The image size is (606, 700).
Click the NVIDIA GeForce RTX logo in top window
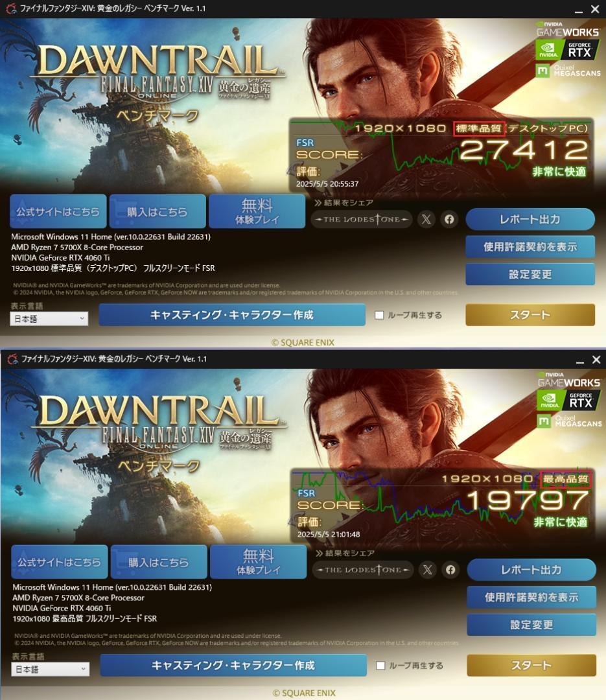(567, 49)
